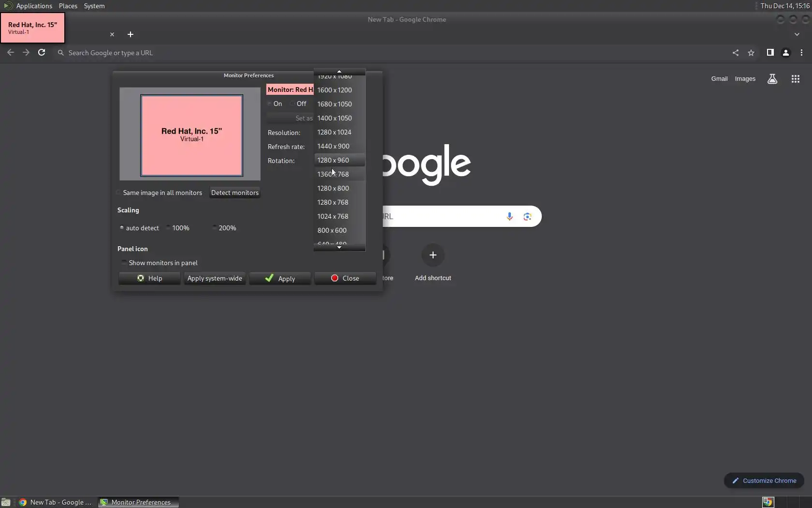Start voice search with the microphone
This screenshot has height=508, width=812.
[509, 216]
